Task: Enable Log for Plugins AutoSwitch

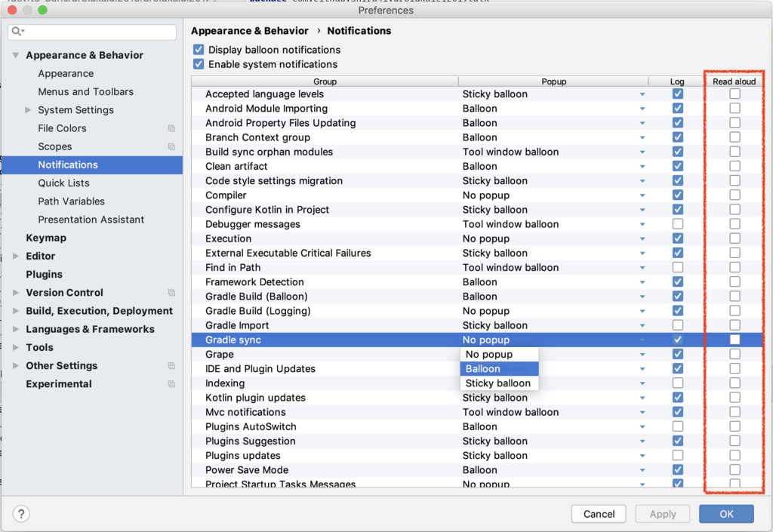Action: coord(678,426)
